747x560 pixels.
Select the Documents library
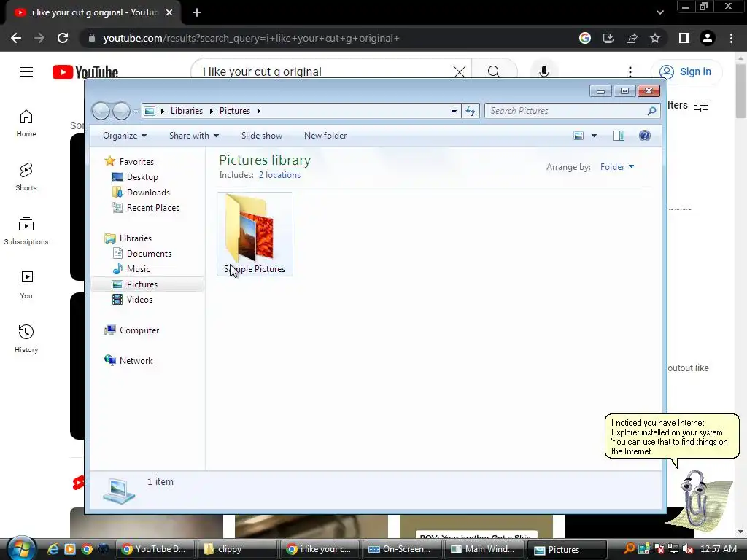[x=149, y=254]
